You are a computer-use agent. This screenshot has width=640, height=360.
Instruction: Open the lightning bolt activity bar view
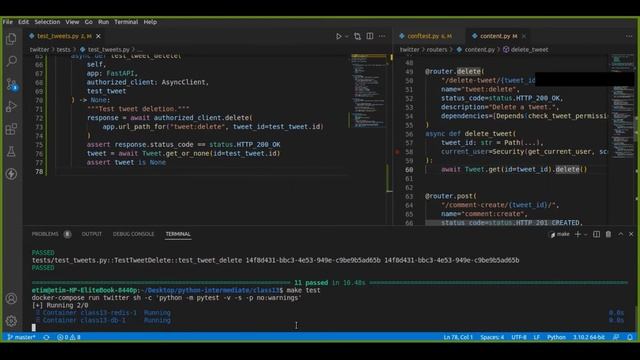click(x=11, y=174)
